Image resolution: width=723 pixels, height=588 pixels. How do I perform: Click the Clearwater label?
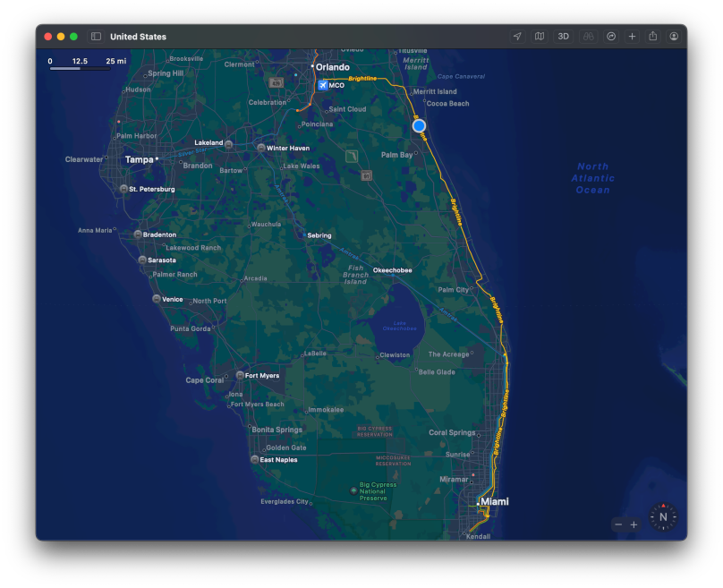tap(84, 159)
